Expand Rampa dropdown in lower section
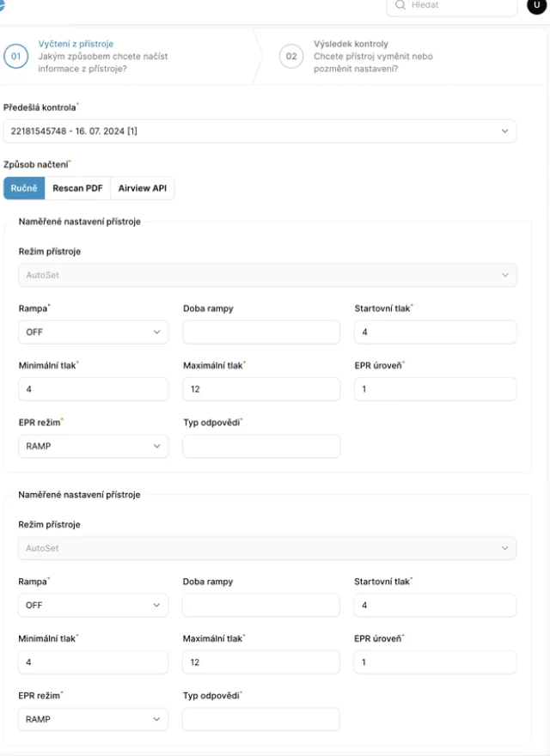 tap(93, 605)
